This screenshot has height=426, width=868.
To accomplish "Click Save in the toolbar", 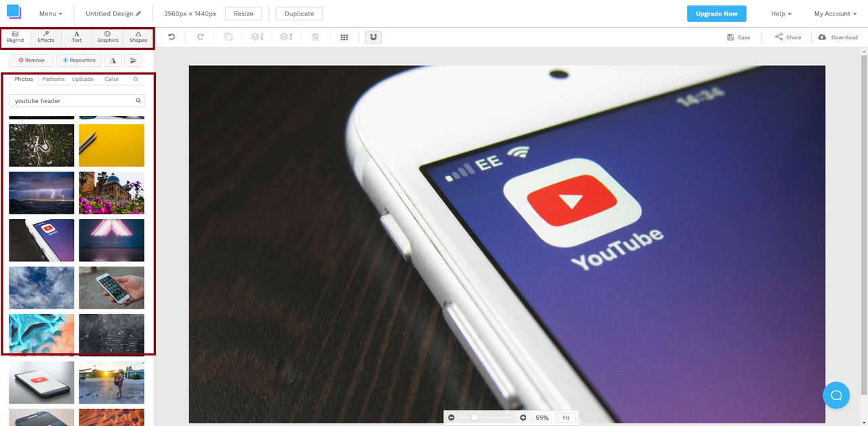I will pos(738,37).
